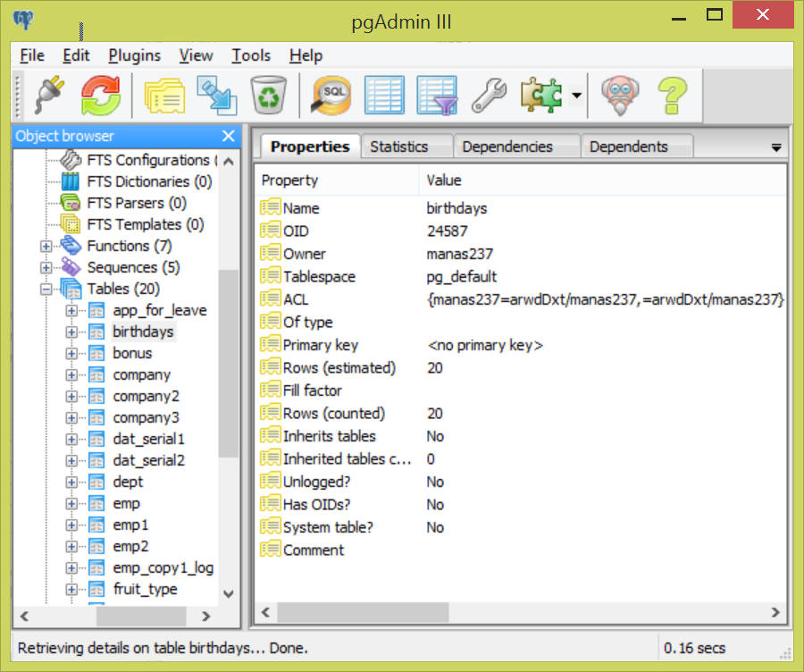Select the company2 table
Image resolution: width=804 pixels, height=672 pixels.
(147, 397)
